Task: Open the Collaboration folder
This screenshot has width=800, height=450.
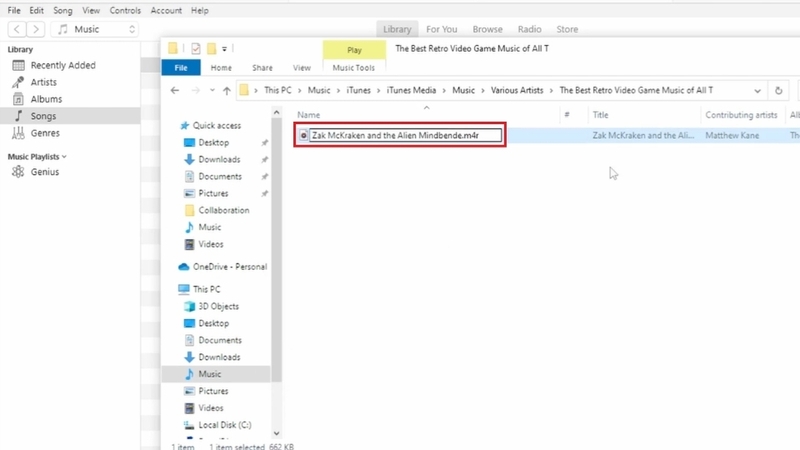Action: pyautogui.click(x=223, y=210)
